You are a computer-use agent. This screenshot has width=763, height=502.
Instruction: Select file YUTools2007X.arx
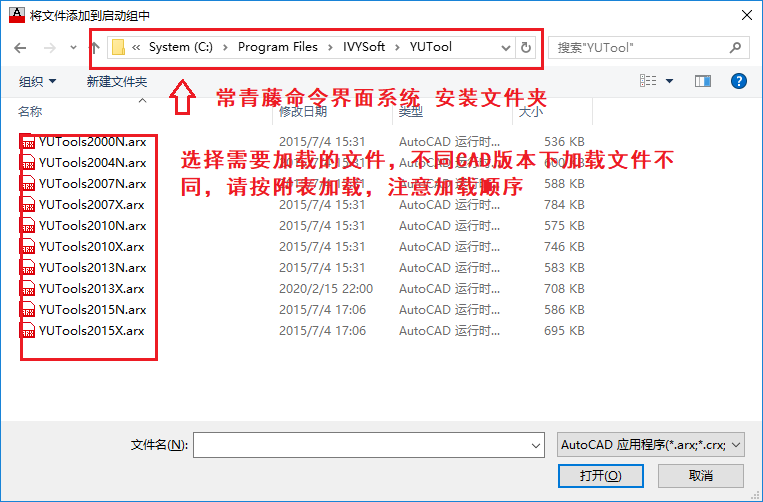point(91,204)
